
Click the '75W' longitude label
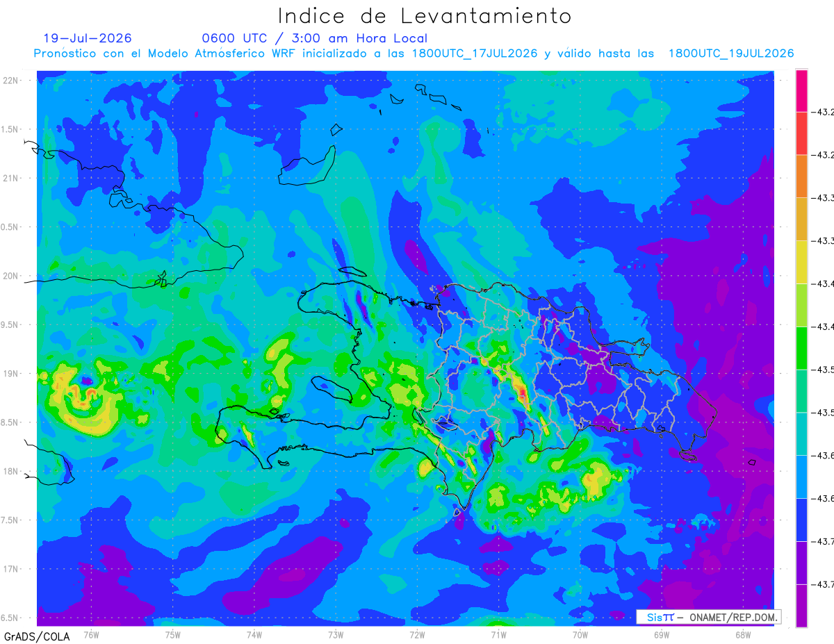(173, 635)
